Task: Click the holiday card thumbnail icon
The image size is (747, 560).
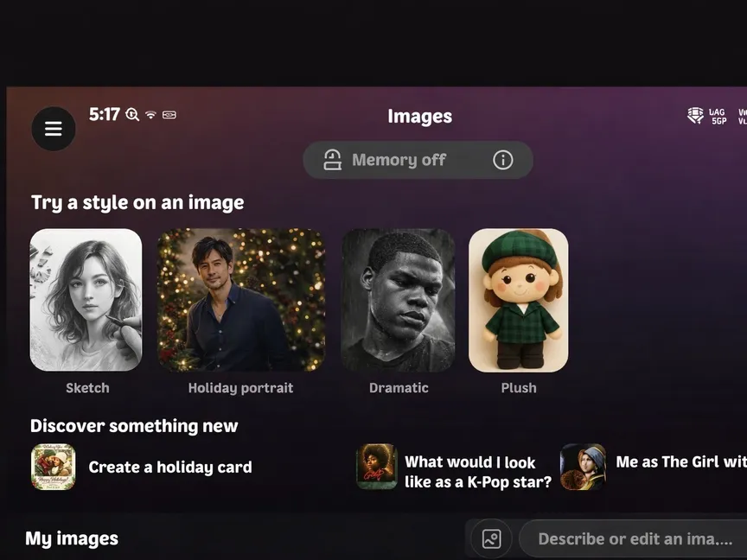Action: click(x=54, y=468)
